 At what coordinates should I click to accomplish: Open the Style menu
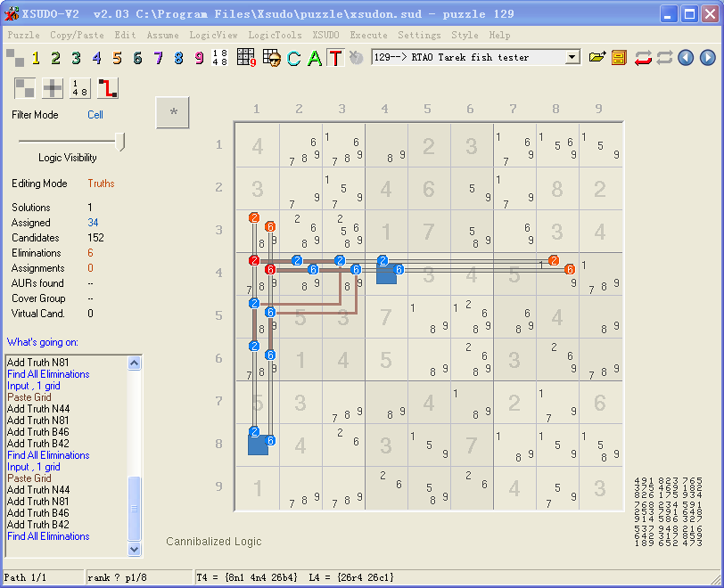(x=465, y=35)
